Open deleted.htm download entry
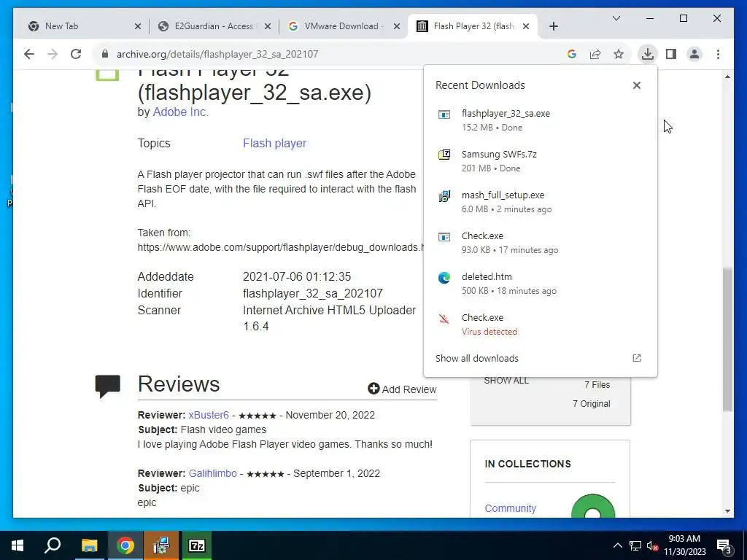Image resolution: width=747 pixels, height=560 pixels. (x=541, y=284)
